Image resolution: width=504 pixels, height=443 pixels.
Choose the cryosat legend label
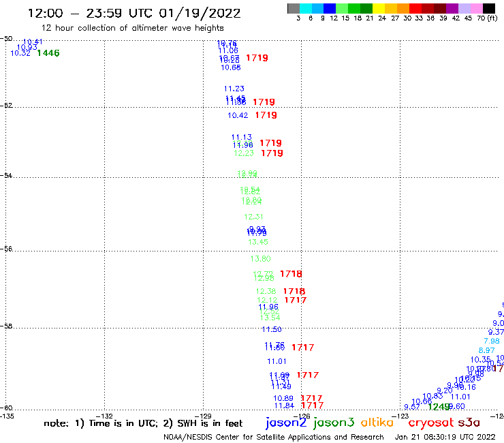pyautogui.click(x=431, y=423)
